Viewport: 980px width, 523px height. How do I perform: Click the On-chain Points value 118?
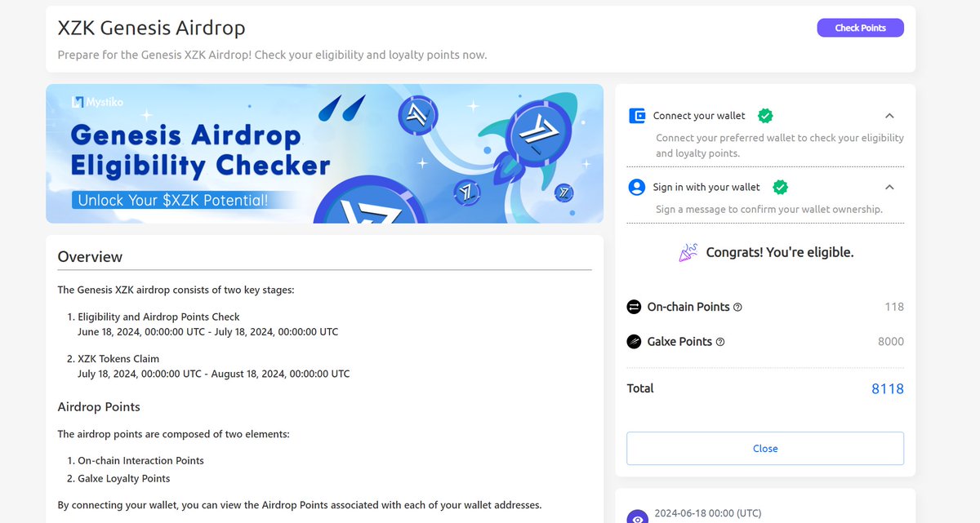[x=894, y=307]
